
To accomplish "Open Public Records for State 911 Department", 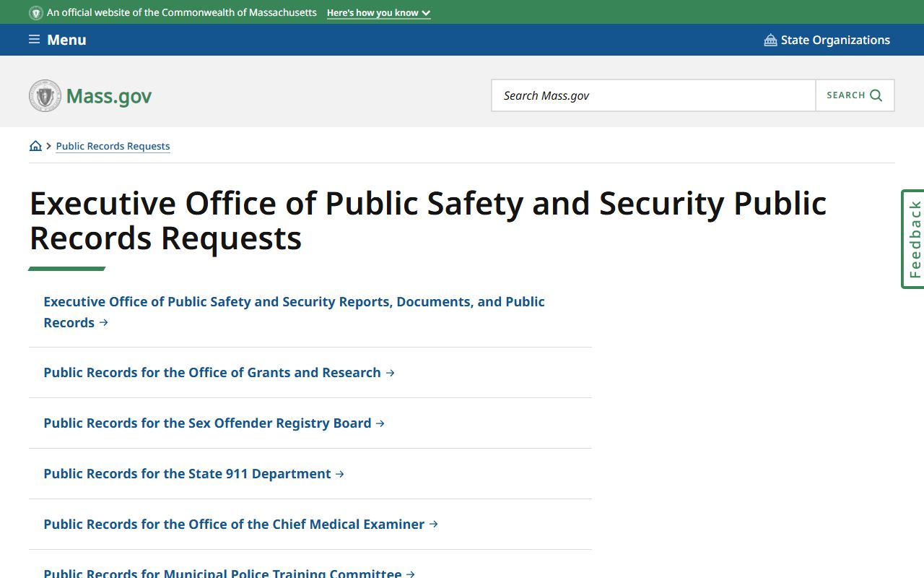I will tap(194, 474).
